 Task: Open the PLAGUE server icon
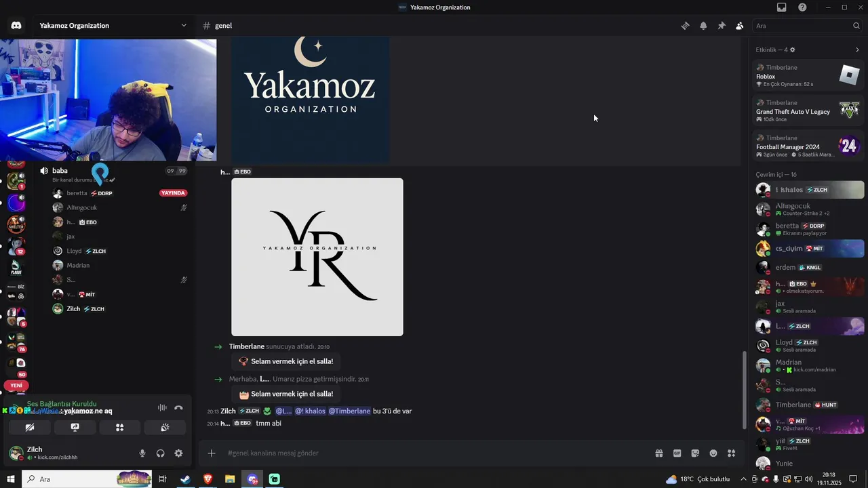[x=16, y=268]
